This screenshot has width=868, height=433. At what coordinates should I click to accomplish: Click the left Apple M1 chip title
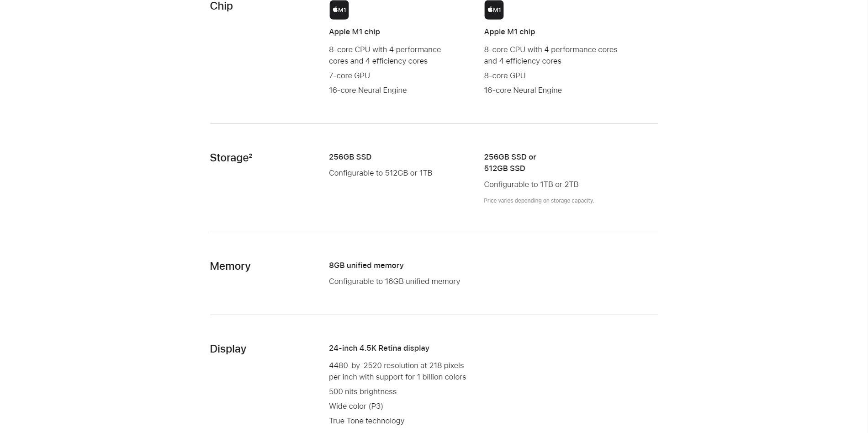355,32
